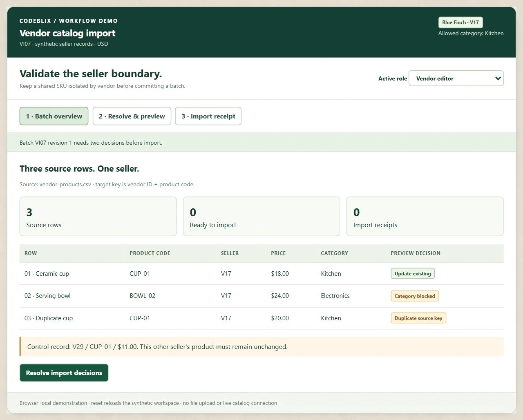Click the Browser-local demonstration footer note
This screenshot has height=420, width=523.
[x=148, y=403]
